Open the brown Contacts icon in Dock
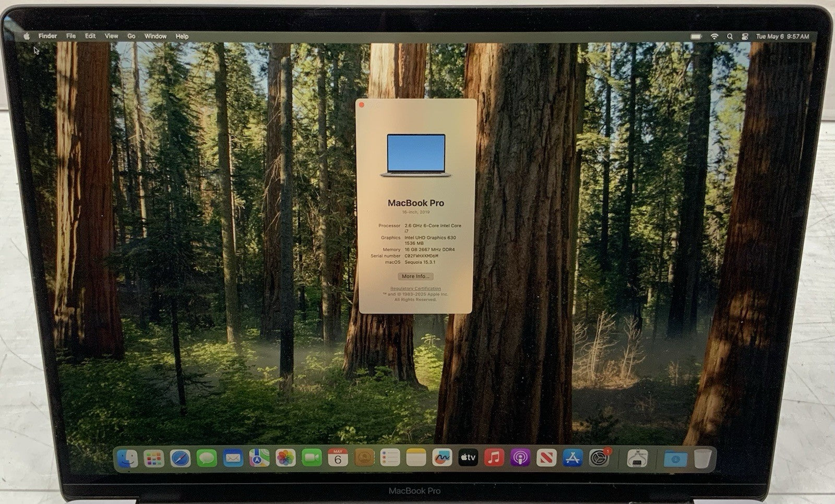The image size is (835, 504). click(x=364, y=458)
